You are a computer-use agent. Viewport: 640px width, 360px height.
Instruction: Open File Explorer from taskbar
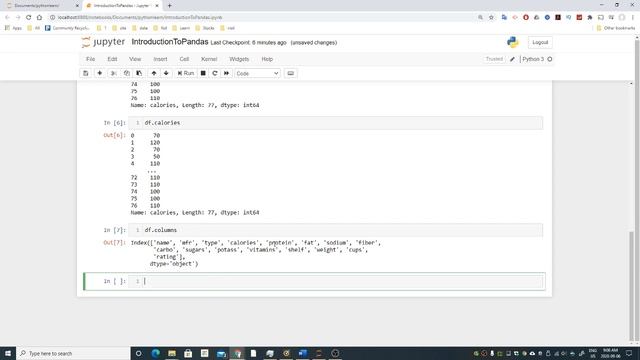[x=172, y=353]
